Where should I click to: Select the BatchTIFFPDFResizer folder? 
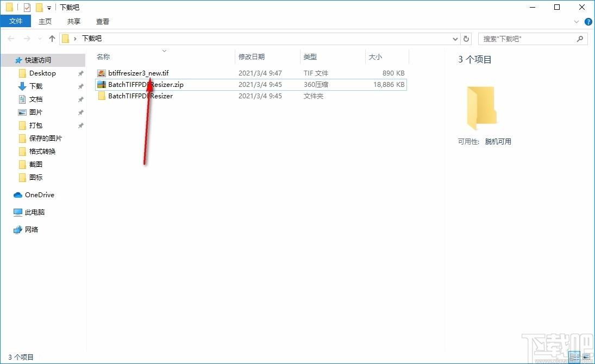click(x=140, y=96)
